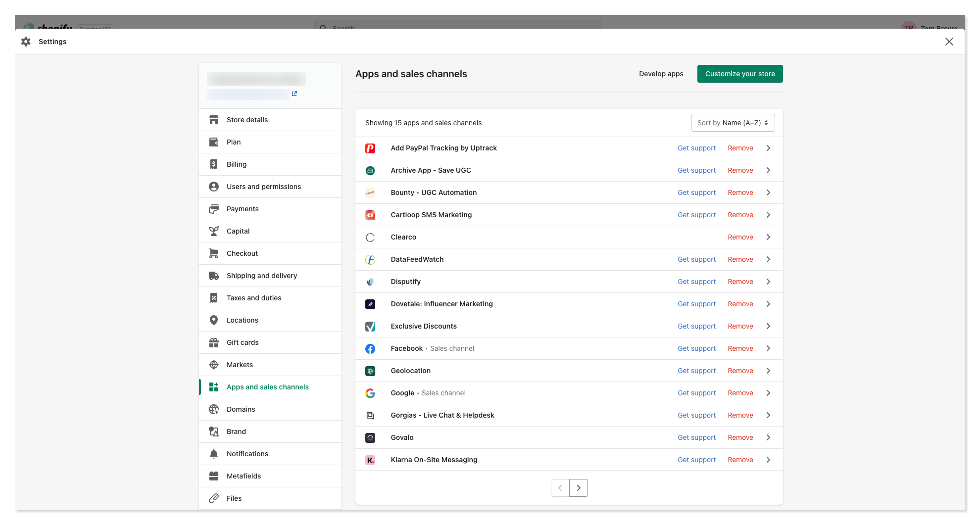Screen dimensions: 980x525
Task: Expand the Govalo row chevron
Action: tap(768, 437)
